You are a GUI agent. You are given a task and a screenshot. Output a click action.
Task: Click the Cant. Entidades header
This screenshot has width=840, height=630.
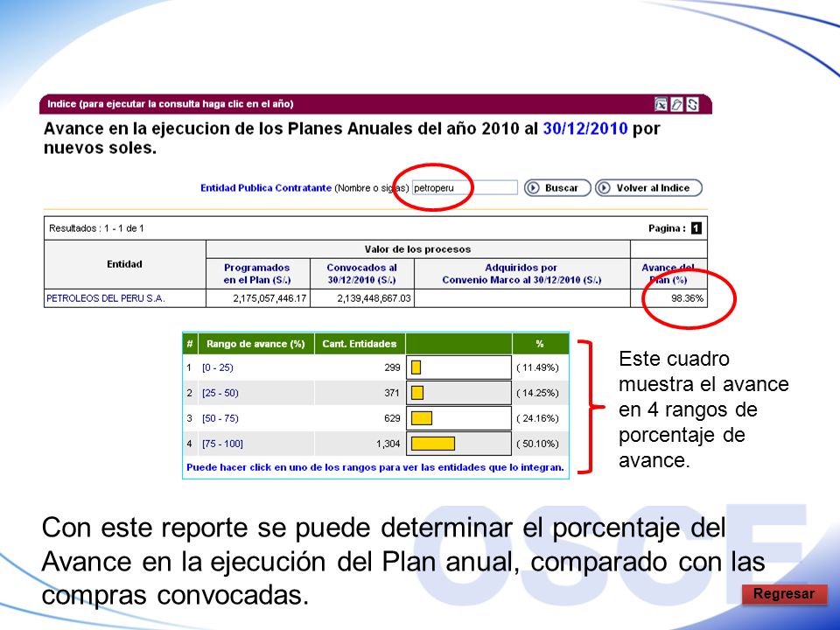click(x=360, y=344)
